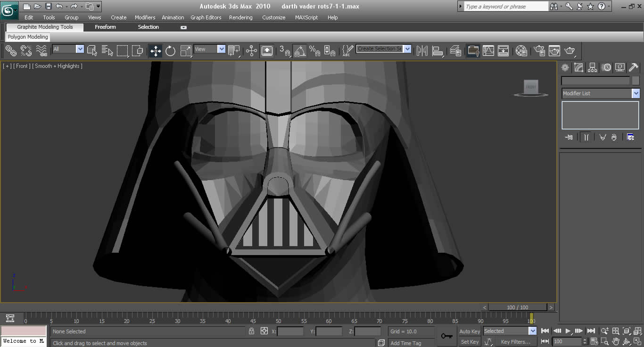644x347 pixels.
Task: Click the Mirror tool icon
Action: (x=422, y=50)
